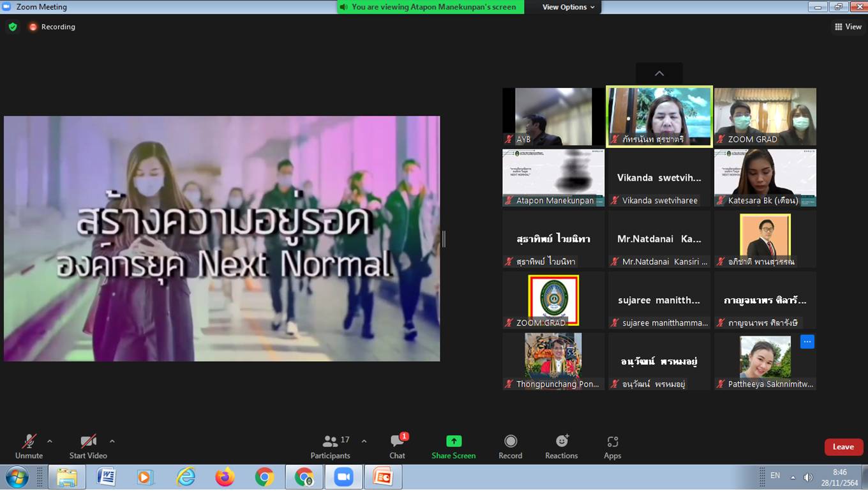Expand audio options arrow beside Unmute
Screen dimensions: 868x494
(x=50, y=441)
